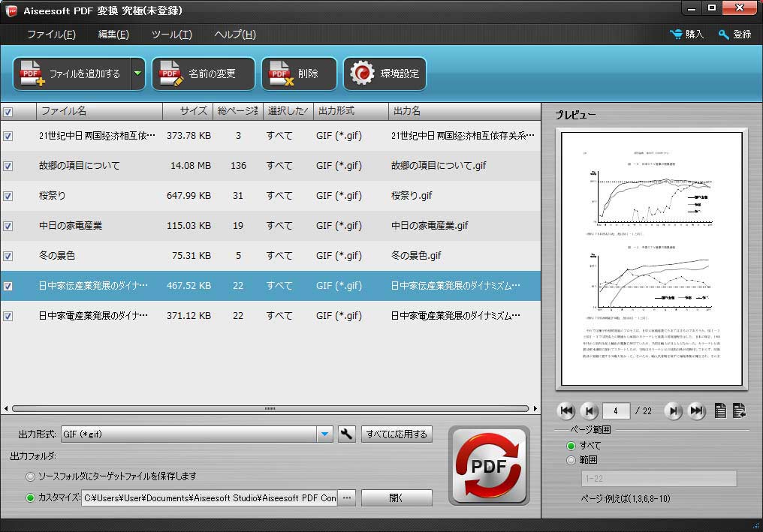This screenshot has width=763, height=532.
Task: Open the ファイル(F) menu
Action: pyautogui.click(x=51, y=35)
